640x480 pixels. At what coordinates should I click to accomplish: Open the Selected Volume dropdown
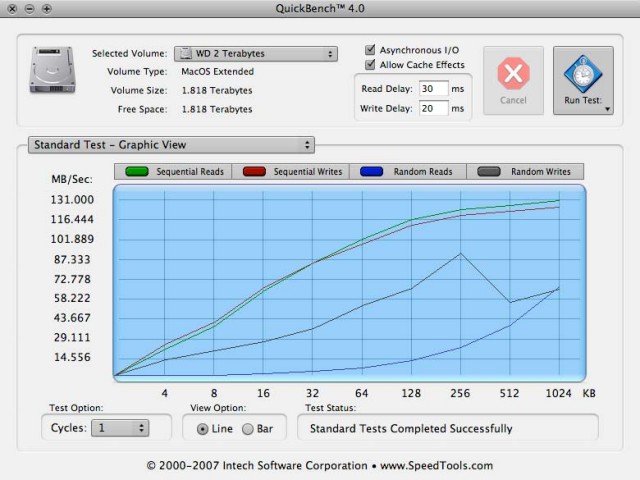click(256, 54)
